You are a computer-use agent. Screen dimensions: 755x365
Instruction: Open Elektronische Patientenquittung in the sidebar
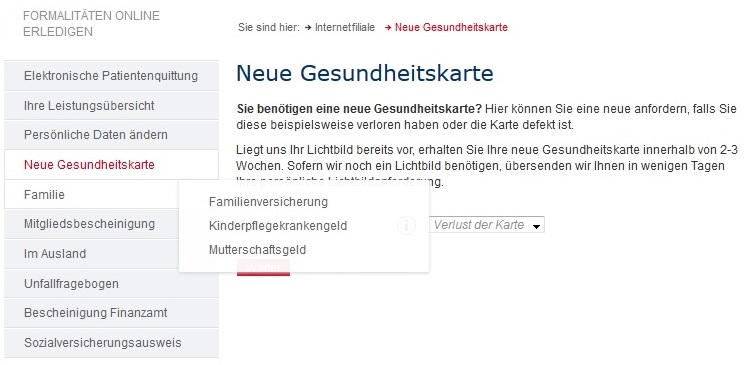tap(111, 76)
